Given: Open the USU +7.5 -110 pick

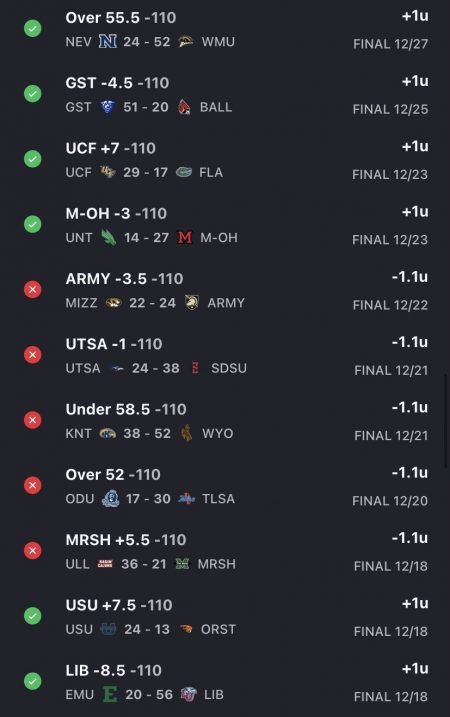Looking at the screenshot, I should pyautogui.click(x=119, y=605).
